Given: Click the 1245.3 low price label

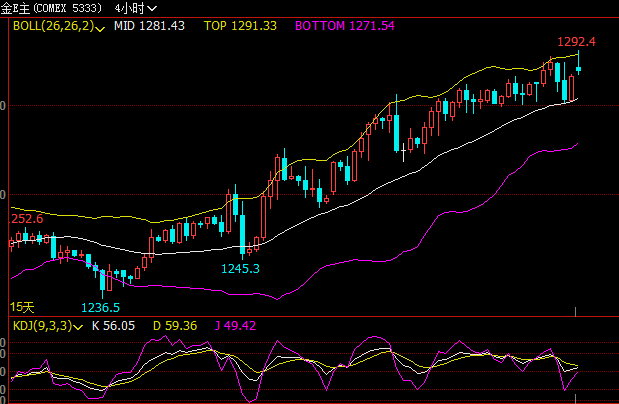Looking at the screenshot, I should (x=240, y=269).
